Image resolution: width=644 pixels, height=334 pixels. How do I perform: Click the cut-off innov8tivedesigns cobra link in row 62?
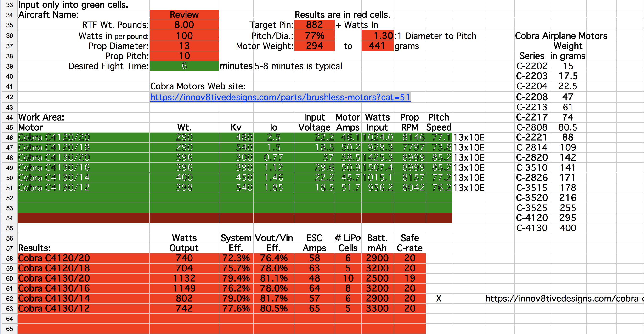click(x=564, y=298)
